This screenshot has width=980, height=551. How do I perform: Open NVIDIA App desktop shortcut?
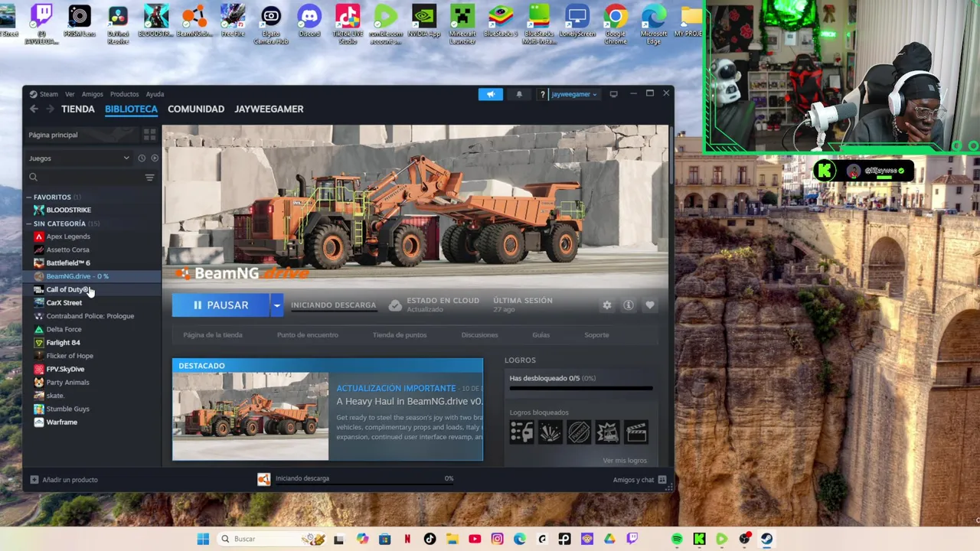point(424,21)
